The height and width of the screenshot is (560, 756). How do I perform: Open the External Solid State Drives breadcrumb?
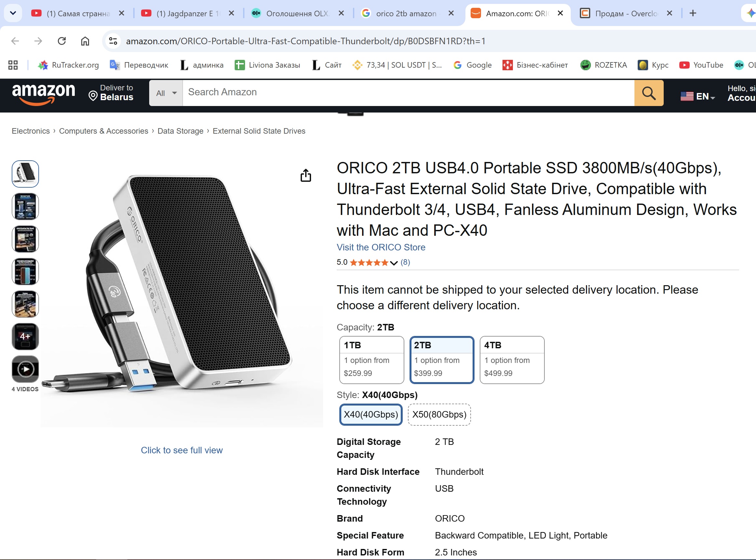pos(259,131)
